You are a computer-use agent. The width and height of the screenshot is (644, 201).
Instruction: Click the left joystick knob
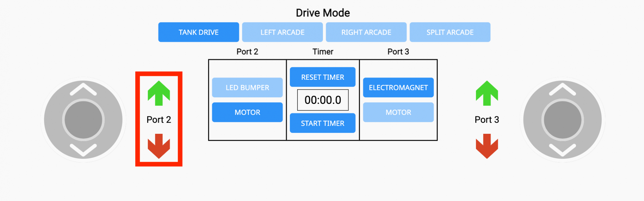[x=83, y=119]
